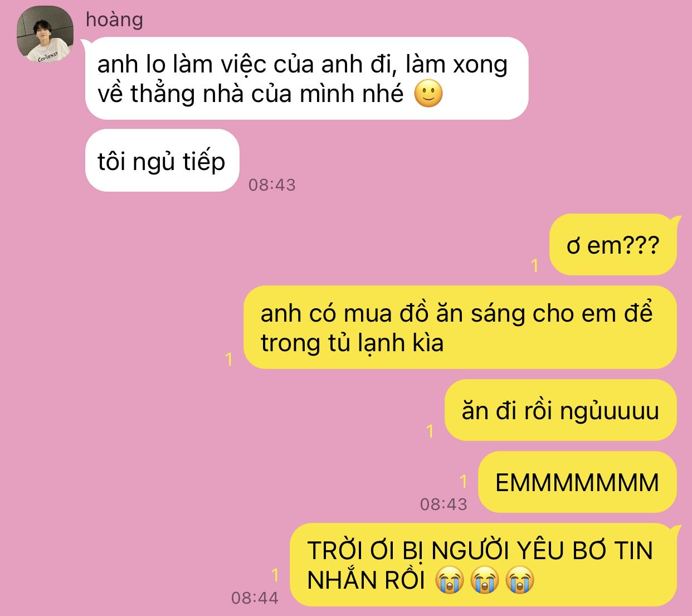Select the 'ăn đi rồi ngủuuuu' bubble
This screenshot has height=616, width=692.
pos(561,410)
